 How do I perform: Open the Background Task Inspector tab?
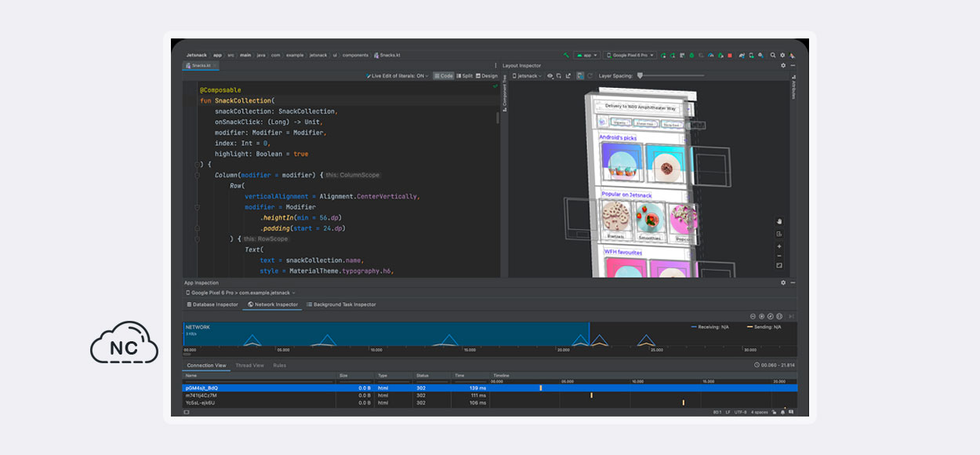click(x=341, y=304)
